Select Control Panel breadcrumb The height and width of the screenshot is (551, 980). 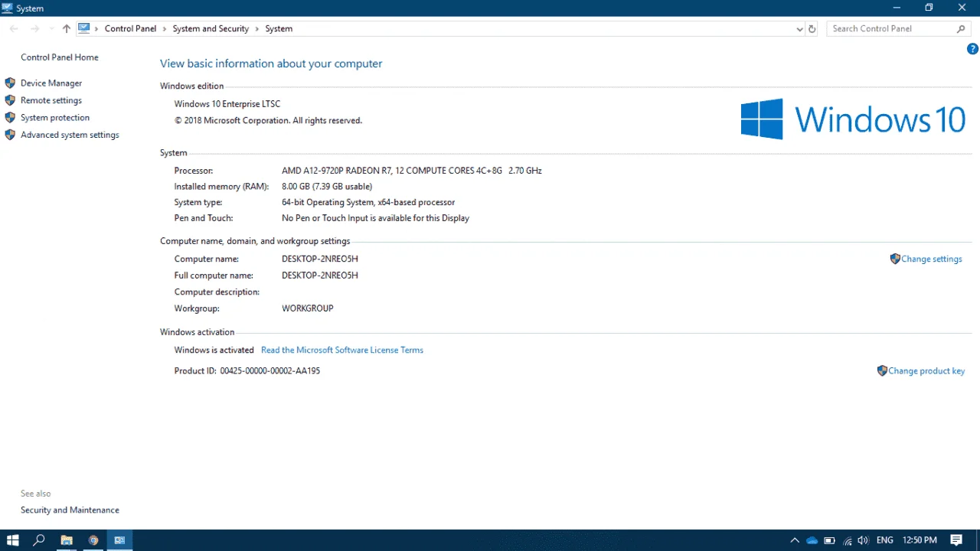tap(130, 28)
